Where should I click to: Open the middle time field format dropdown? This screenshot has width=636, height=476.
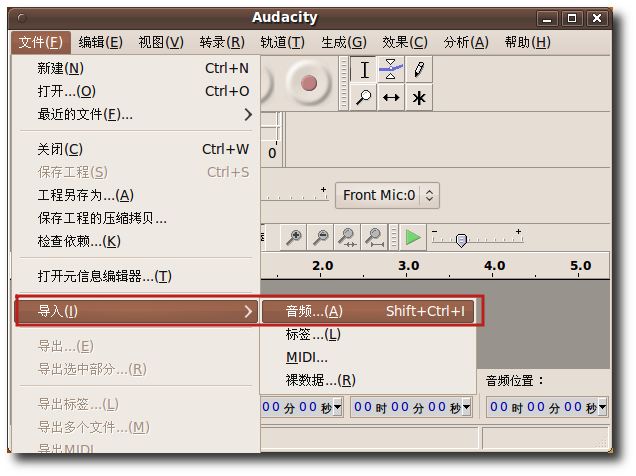pos(466,407)
